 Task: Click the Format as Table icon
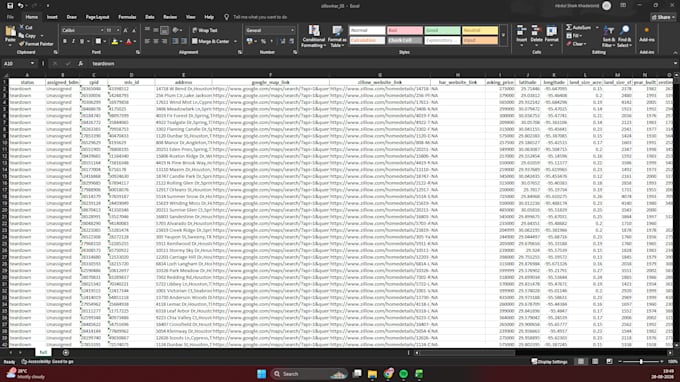point(337,36)
